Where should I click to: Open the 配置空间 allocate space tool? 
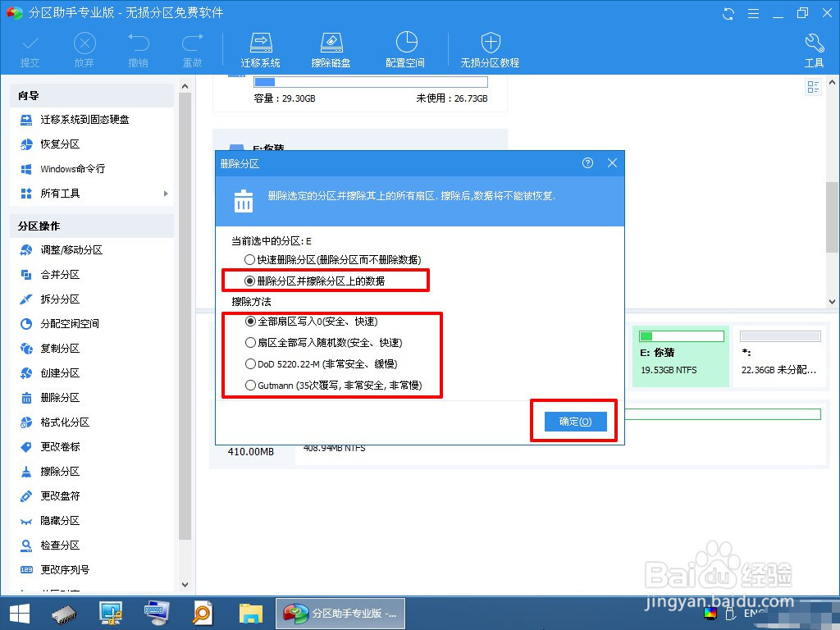(405, 51)
